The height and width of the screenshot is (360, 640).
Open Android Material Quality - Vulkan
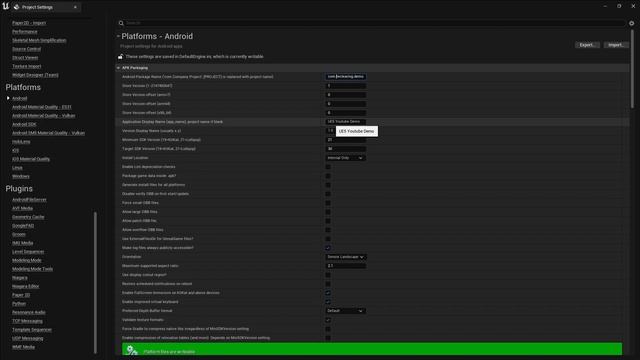tap(44, 116)
